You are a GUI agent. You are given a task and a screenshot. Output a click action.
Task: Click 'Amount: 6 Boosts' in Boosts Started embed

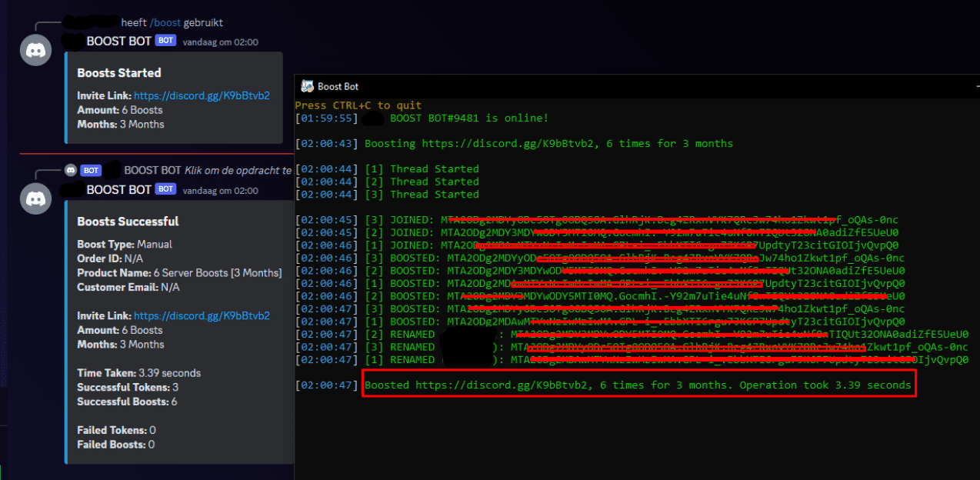pos(120,110)
